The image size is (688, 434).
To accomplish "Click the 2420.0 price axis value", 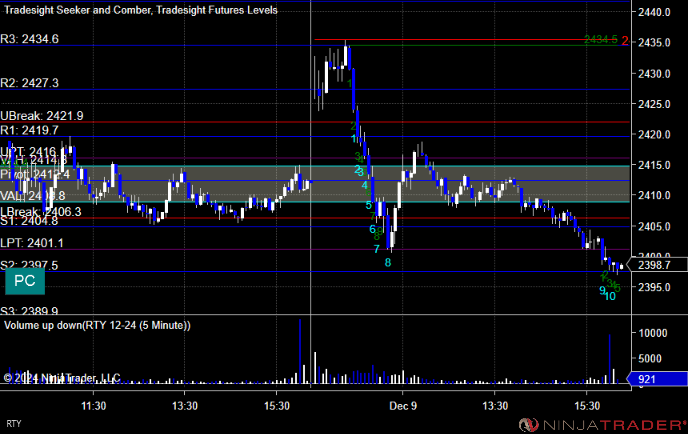I will (654, 135).
